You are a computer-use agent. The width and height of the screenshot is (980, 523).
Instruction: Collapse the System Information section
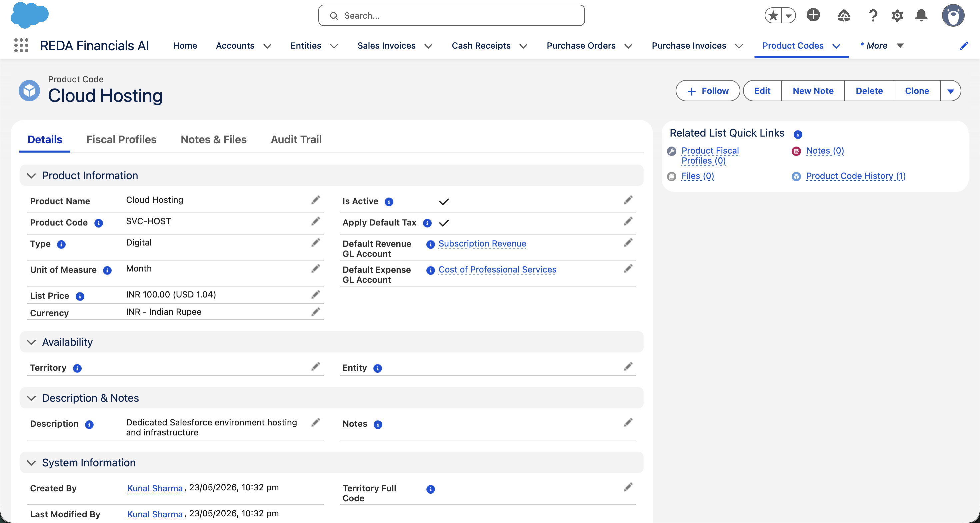point(32,463)
